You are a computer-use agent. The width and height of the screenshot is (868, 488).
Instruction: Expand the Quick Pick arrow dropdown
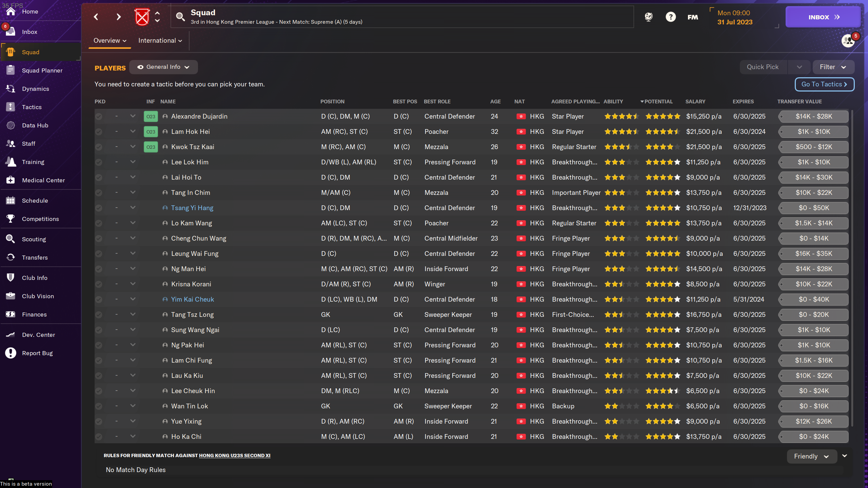coord(799,67)
